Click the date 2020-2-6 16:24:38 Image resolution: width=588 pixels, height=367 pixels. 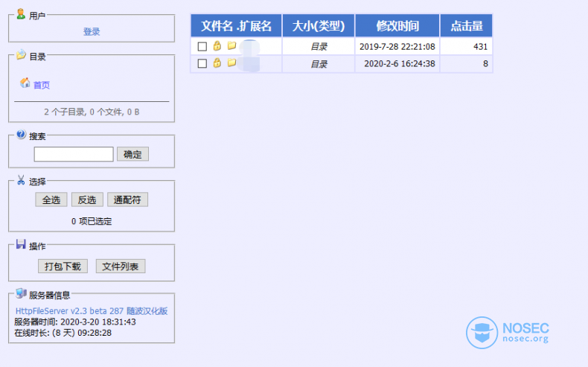click(x=400, y=64)
